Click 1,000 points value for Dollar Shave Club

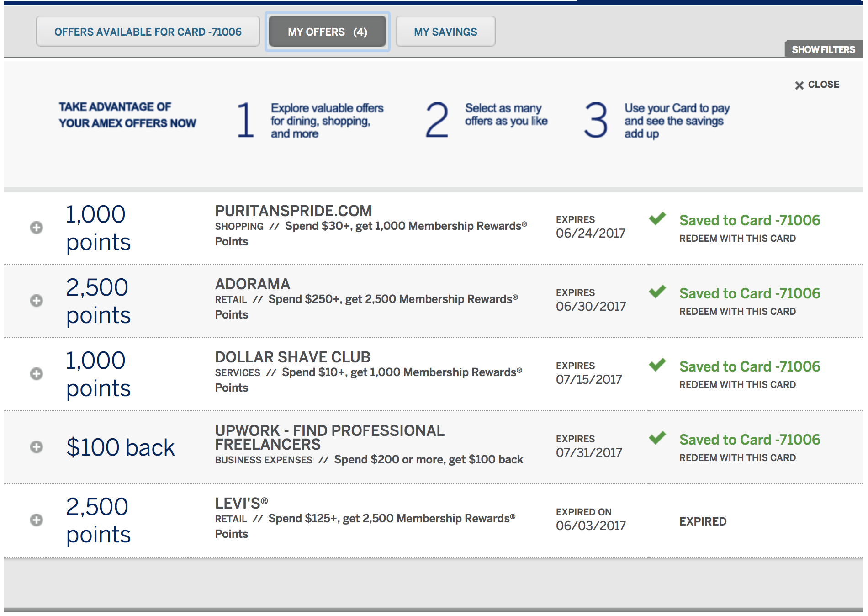click(x=98, y=374)
